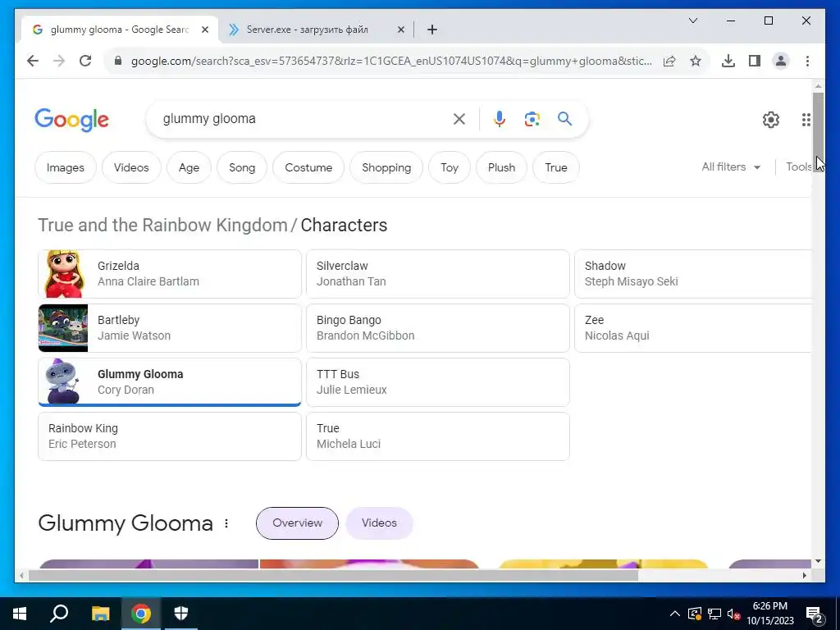Open Google quick settings gear
This screenshot has width=840, height=630.
tap(771, 120)
